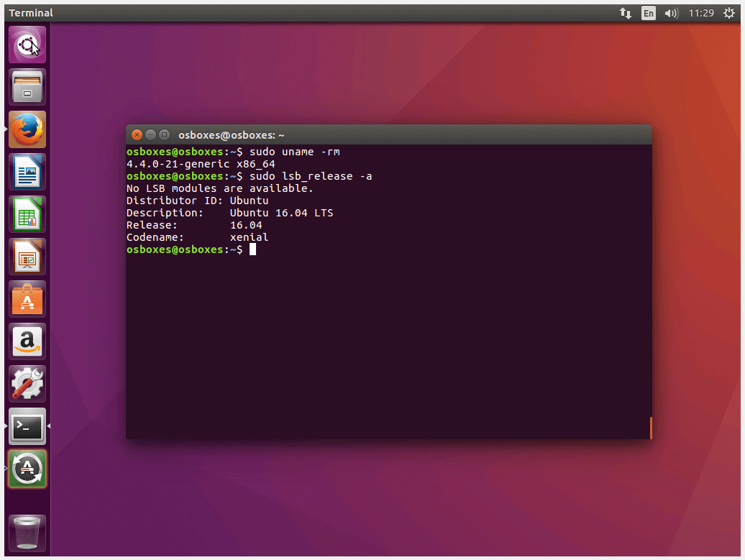
Task: Open LibreOffice Impress
Action: pyautogui.click(x=27, y=257)
